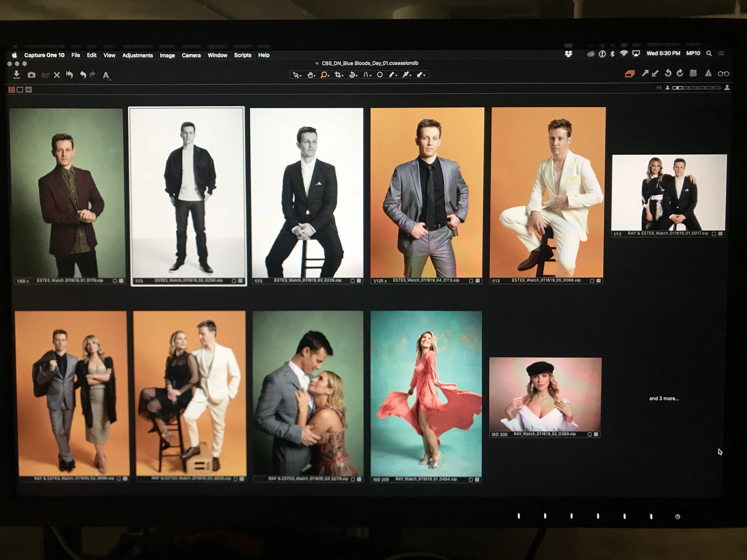Screen dimensions: 747x560
Task: Tick checkbox under ESTES_Watch_011619_04_0113 thumbnail
Action: [471, 281]
